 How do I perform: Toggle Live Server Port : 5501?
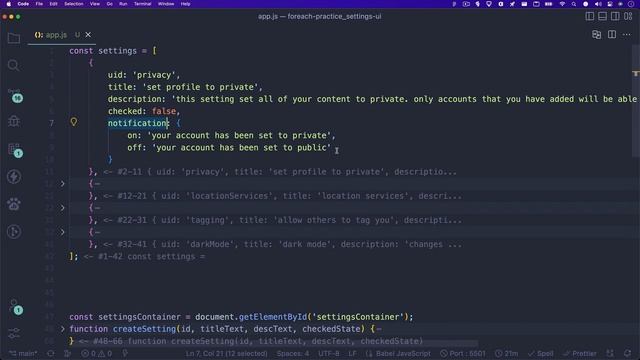[x=463, y=353]
